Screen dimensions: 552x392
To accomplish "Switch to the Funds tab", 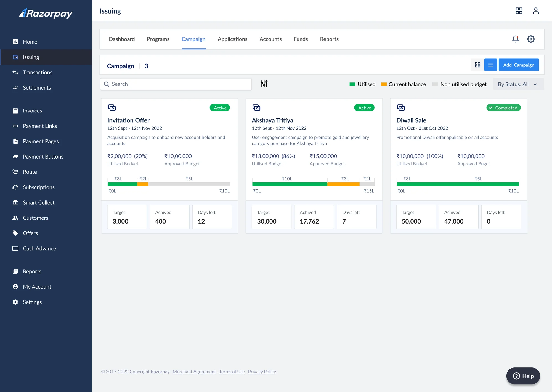I will tap(301, 39).
